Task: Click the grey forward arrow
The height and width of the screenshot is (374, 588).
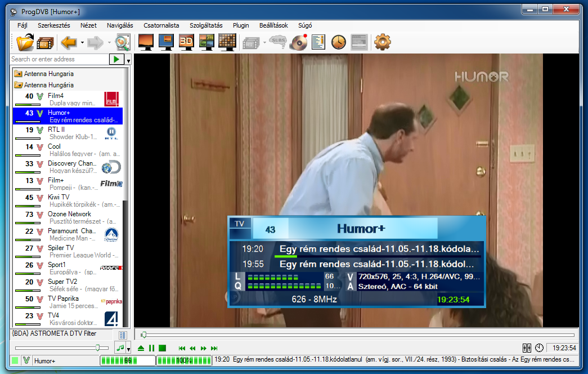Action: tap(95, 43)
